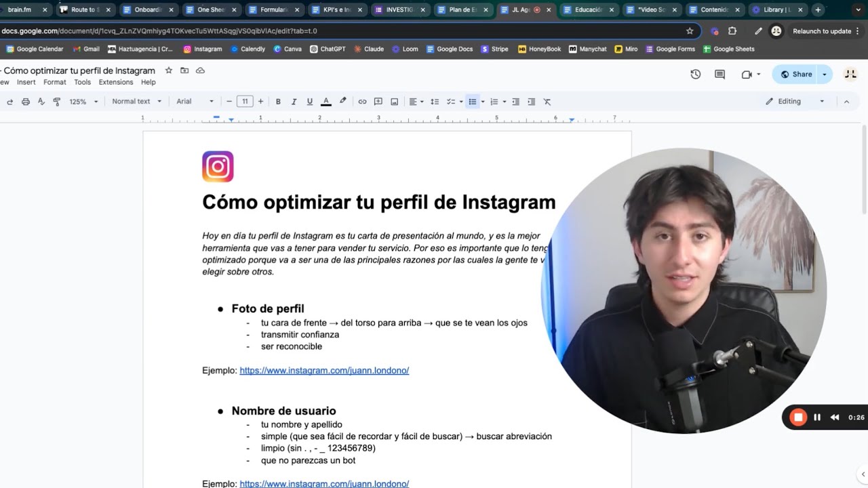Star the document next to its title
The width and height of the screenshot is (868, 488).
coord(168,70)
